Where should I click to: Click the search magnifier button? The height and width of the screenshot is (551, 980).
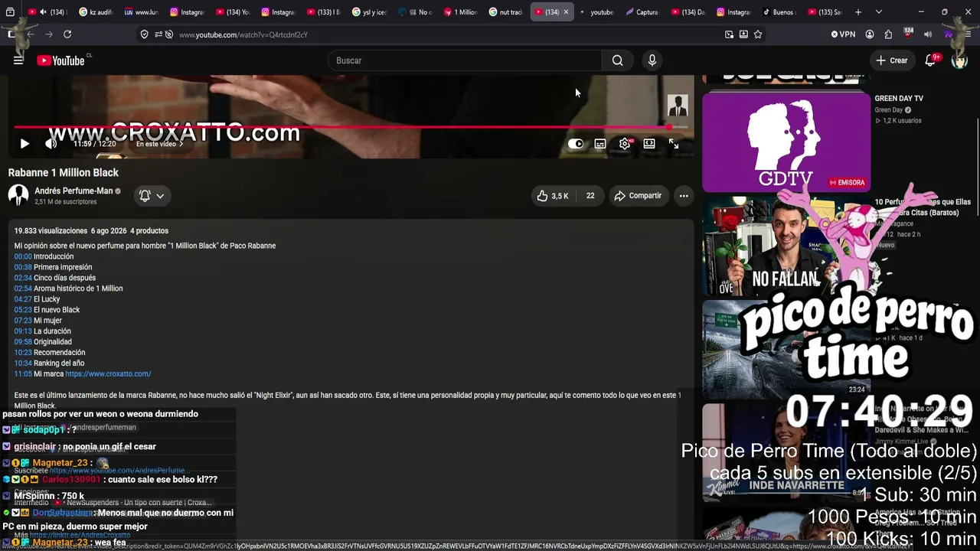coord(617,60)
